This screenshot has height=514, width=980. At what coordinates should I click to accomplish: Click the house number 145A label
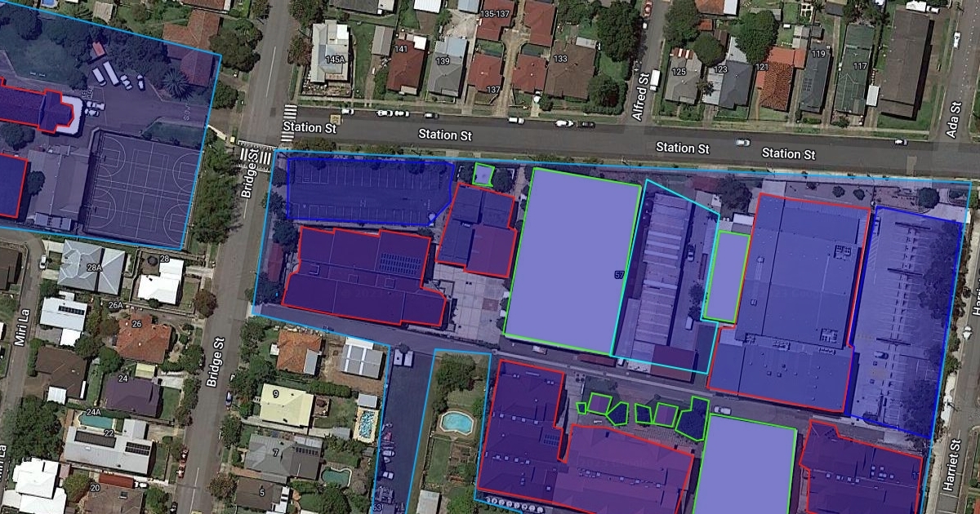336,60
